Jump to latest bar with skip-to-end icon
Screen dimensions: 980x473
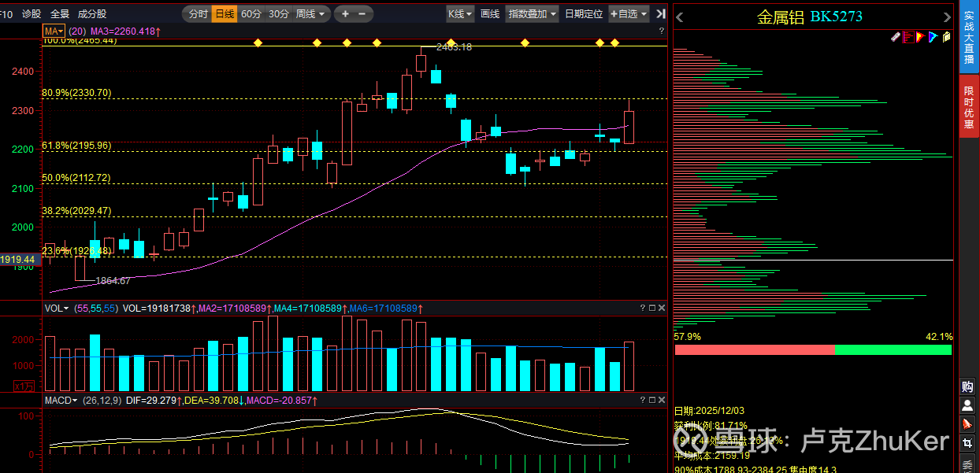[x=659, y=14]
